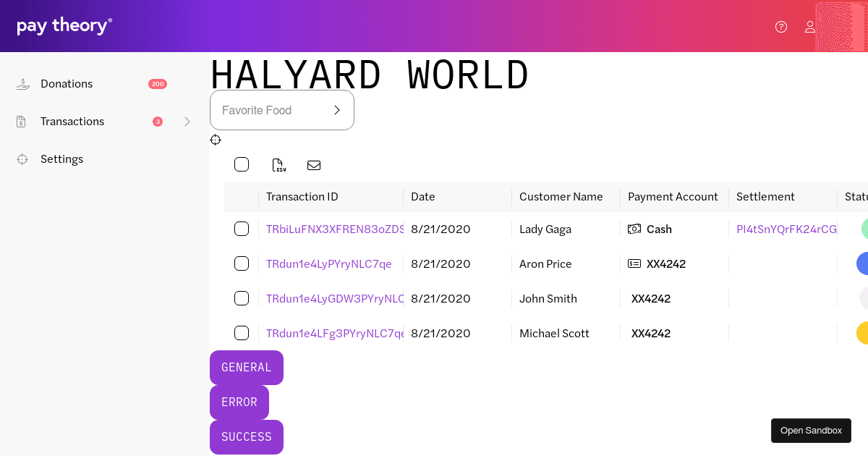Click the Settings gear icon in sidebar

pyautogui.click(x=22, y=159)
